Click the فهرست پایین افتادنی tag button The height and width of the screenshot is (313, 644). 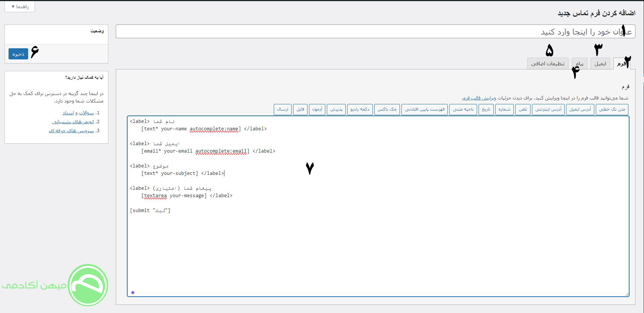424,109
